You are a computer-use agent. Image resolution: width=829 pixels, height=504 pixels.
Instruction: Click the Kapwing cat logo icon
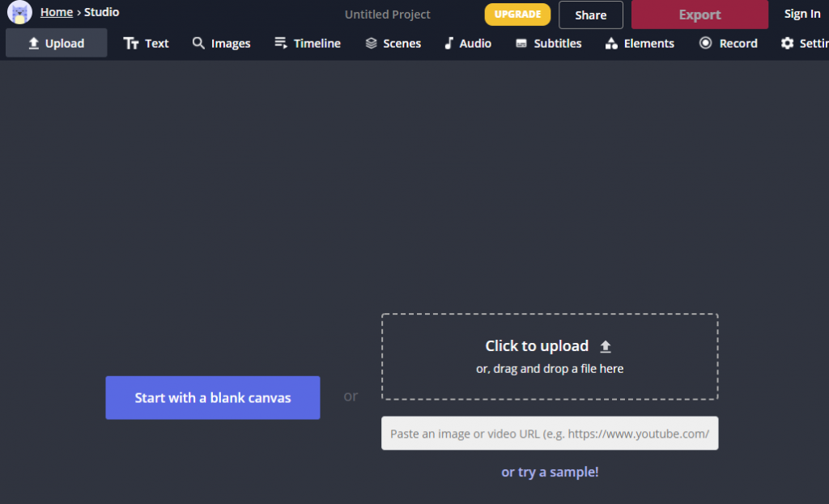[x=19, y=12]
